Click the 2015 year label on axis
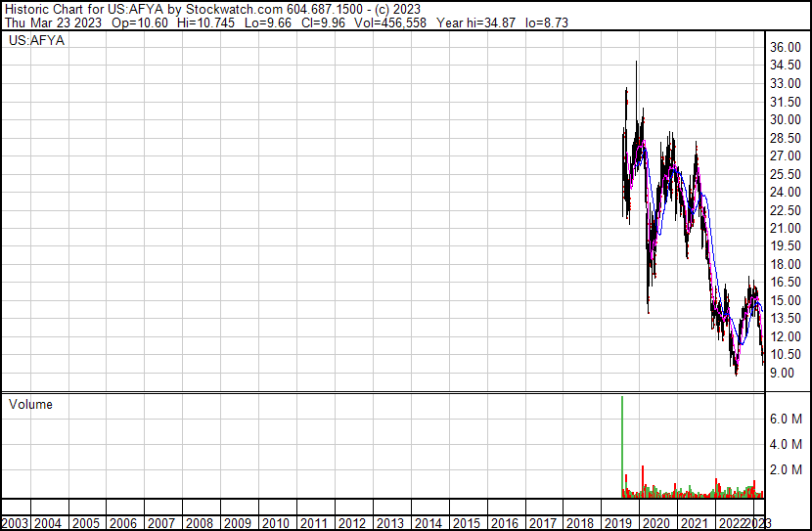The width and height of the screenshot is (812, 531). pyautogui.click(x=467, y=523)
